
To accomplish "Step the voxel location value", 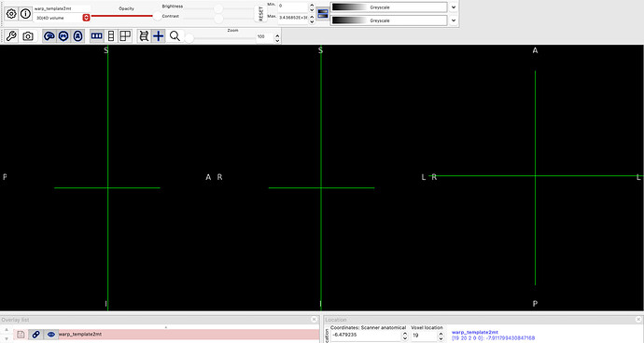I will 441,336.
